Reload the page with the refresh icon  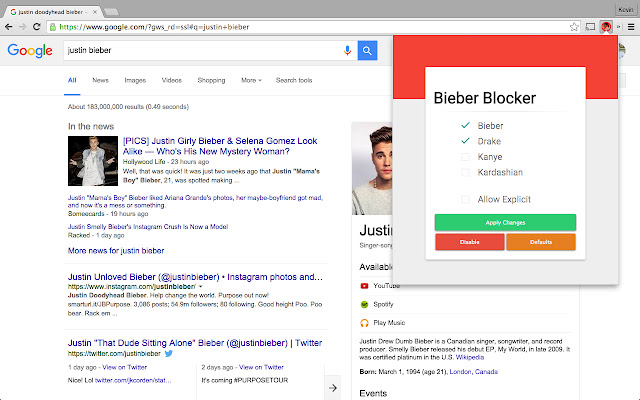click(x=36, y=27)
